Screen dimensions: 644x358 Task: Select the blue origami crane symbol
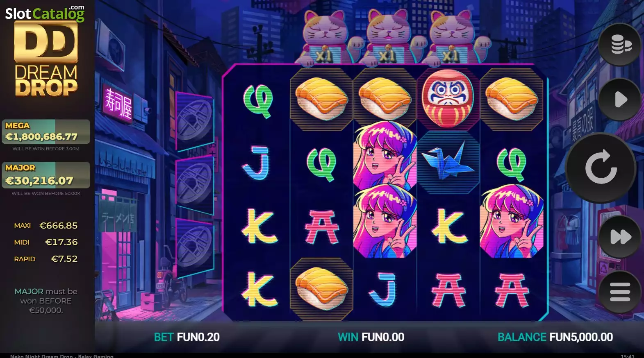(x=448, y=162)
